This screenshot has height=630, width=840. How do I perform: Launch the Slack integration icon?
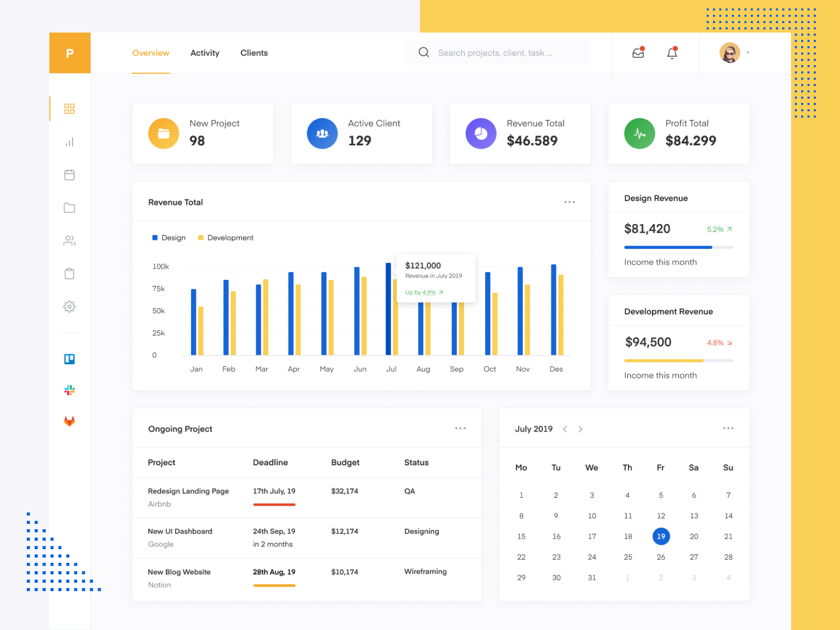coord(69,390)
